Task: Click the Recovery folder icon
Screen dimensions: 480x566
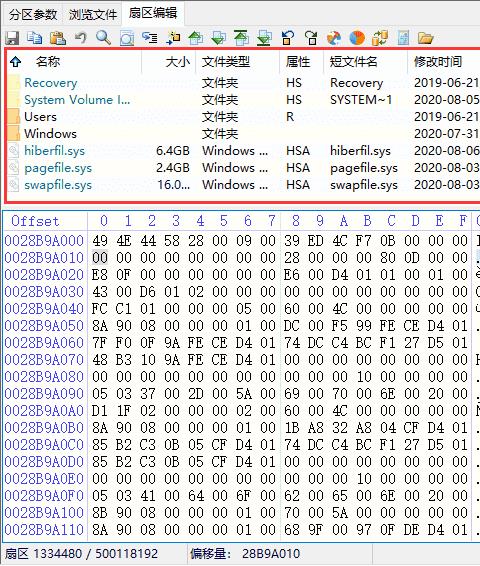Action: click(x=14, y=83)
